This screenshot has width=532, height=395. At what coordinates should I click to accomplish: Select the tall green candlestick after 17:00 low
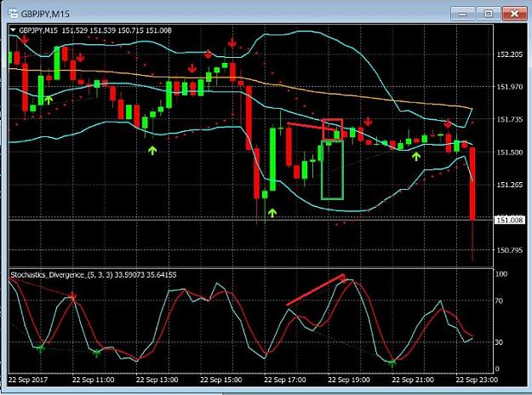[272, 159]
